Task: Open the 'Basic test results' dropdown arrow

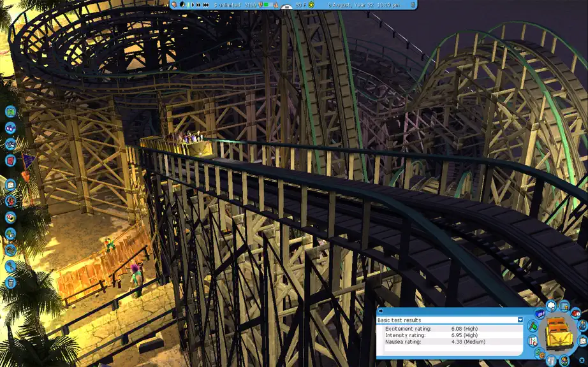Action: coord(520,320)
